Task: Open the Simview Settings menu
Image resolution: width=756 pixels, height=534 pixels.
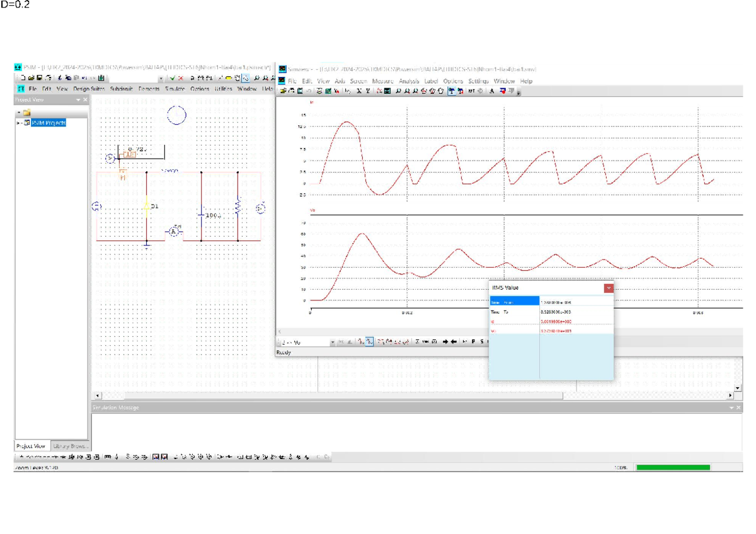Action: (479, 81)
